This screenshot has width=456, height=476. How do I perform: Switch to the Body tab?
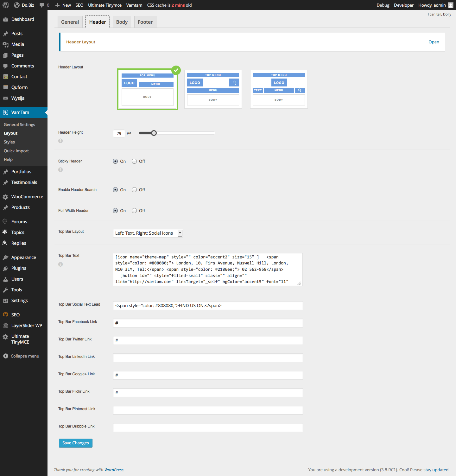[x=122, y=22]
